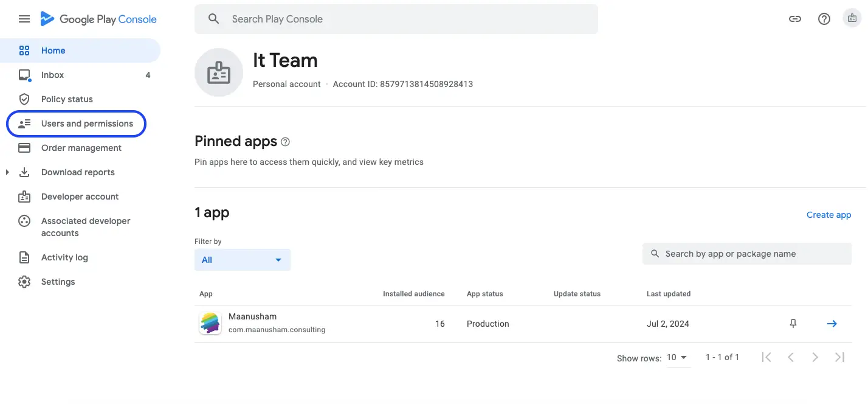Click the It Team profile badge
The image size is (868, 404).
click(219, 72)
